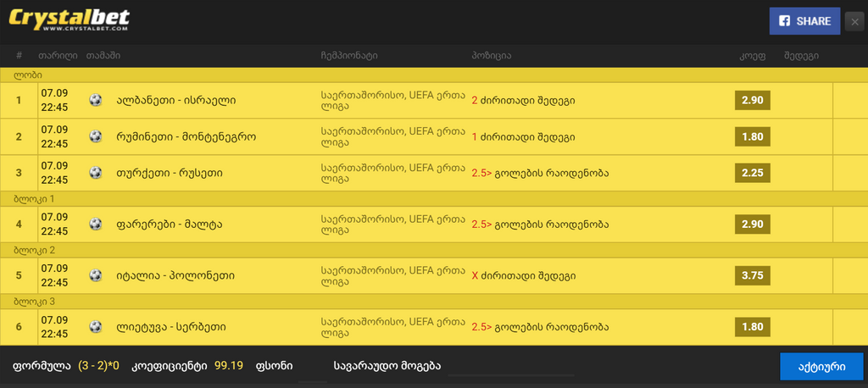
Task: Click position '1 ძირითადი შედეგი' in row 2
Action: click(x=523, y=136)
